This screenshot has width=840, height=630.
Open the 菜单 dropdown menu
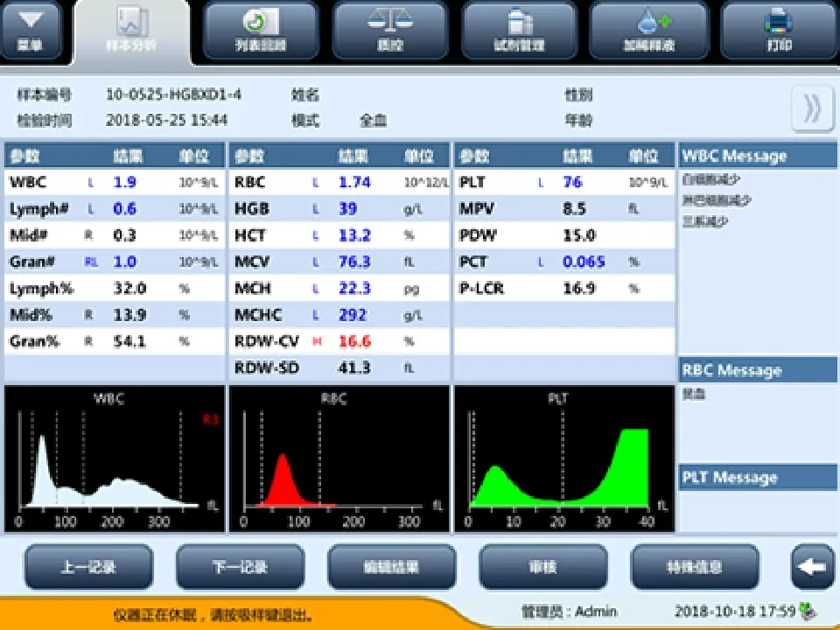[31, 31]
